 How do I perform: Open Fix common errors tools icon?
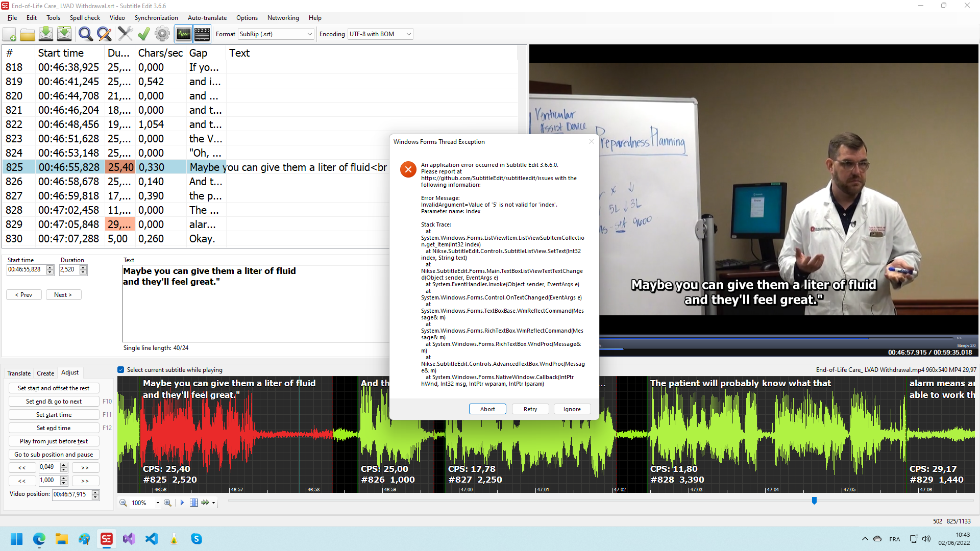click(126, 34)
